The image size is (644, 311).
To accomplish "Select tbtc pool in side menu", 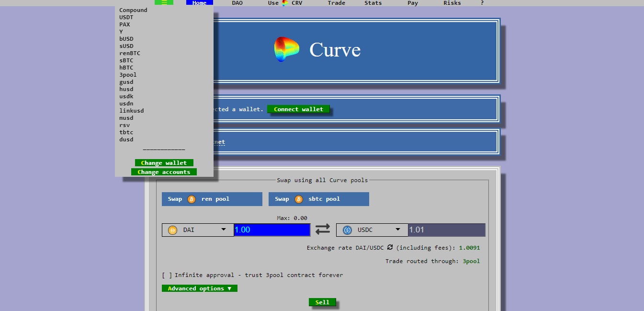I will click(x=126, y=132).
